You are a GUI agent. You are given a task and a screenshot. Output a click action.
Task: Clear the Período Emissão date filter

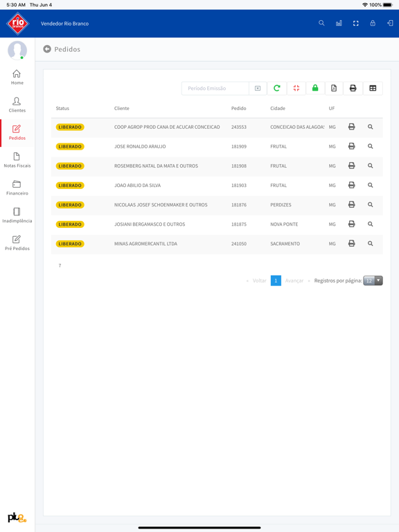point(258,88)
